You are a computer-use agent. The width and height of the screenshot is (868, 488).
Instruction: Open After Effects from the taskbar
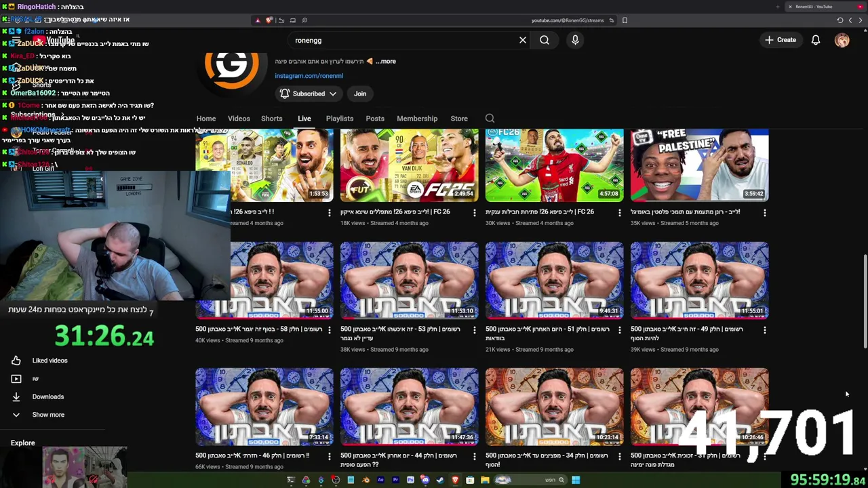click(x=380, y=480)
